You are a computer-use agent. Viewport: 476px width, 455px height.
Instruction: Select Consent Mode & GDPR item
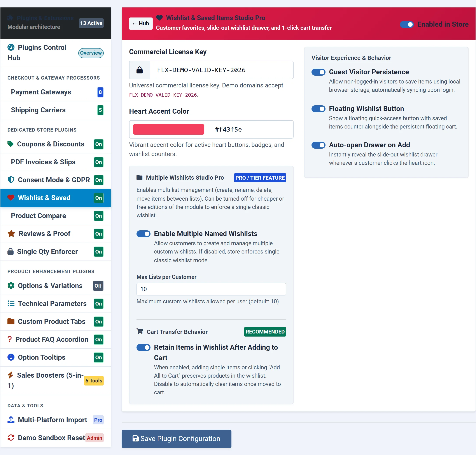pyautogui.click(x=56, y=180)
